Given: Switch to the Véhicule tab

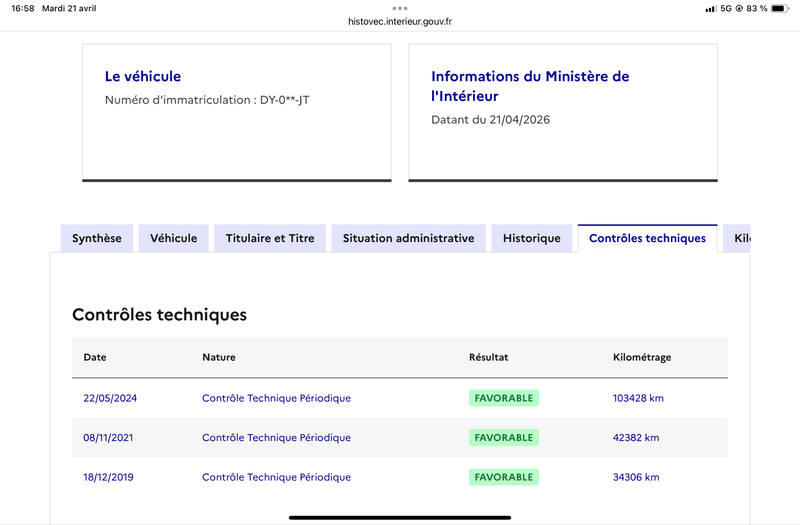Looking at the screenshot, I should tap(173, 238).
